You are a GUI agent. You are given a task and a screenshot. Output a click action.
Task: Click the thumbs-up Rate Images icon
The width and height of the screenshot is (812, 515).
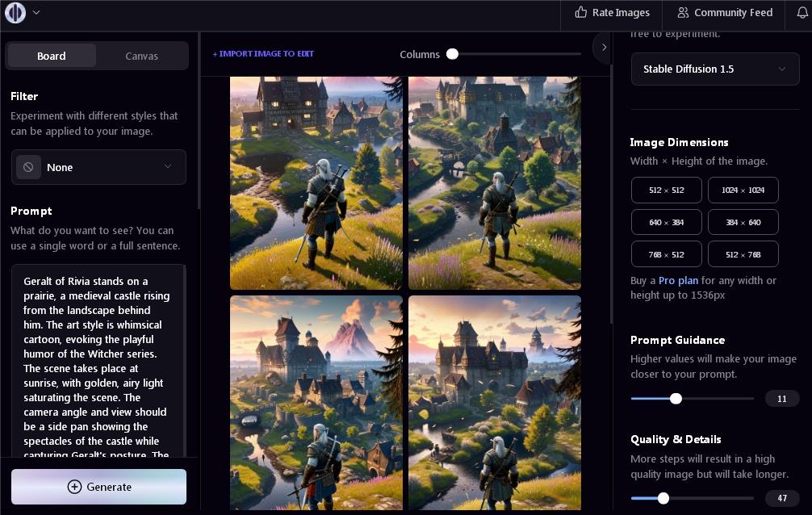click(581, 12)
